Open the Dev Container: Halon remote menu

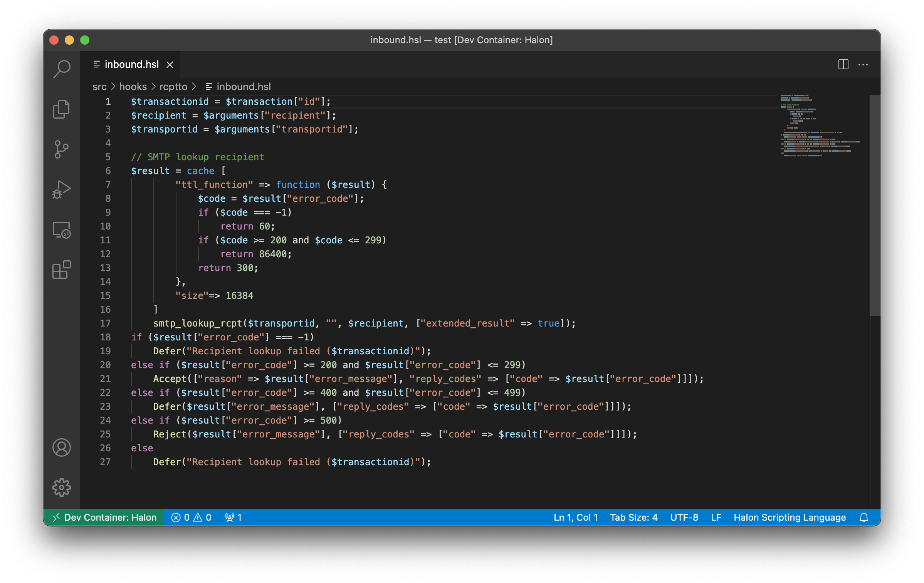(104, 518)
